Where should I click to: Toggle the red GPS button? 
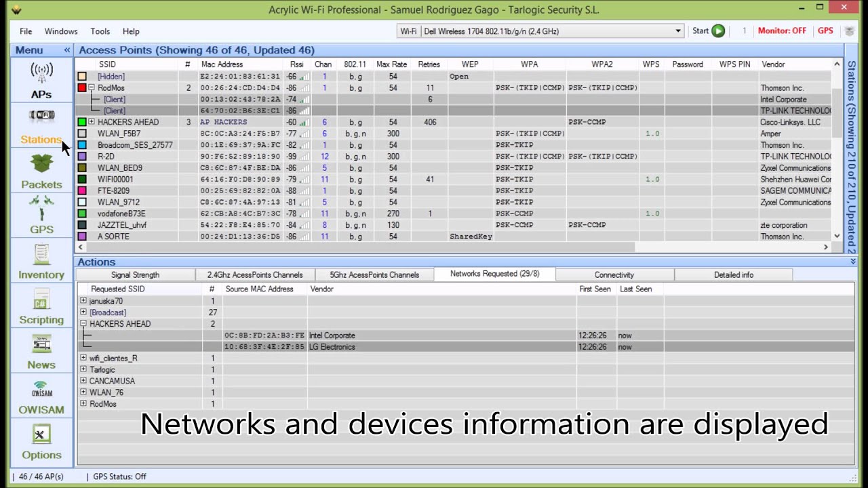pos(825,31)
